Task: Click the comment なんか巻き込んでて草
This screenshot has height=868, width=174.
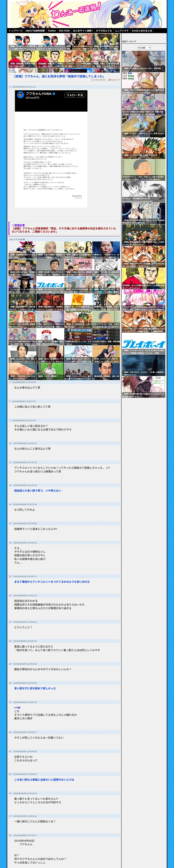Action: [x=27, y=388]
